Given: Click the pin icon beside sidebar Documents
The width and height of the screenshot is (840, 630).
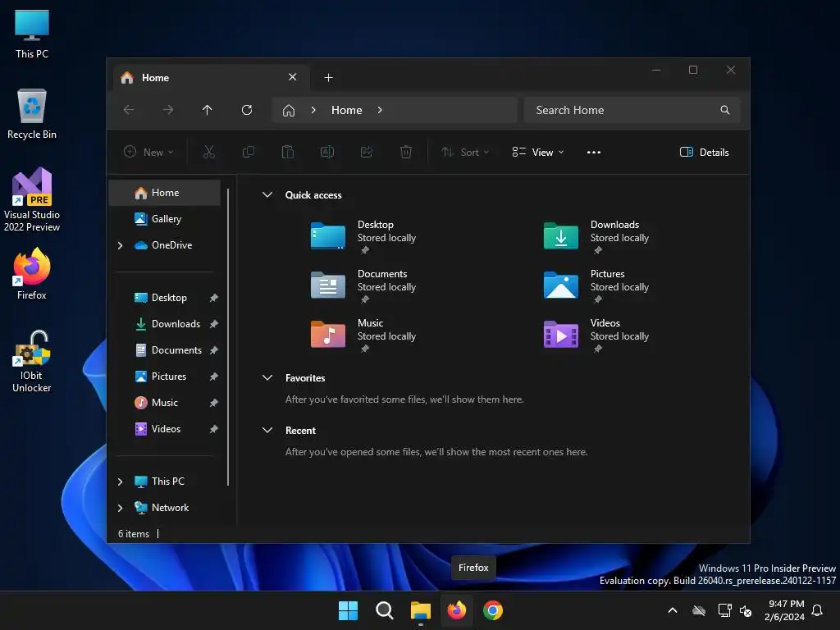Looking at the screenshot, I should [214, 350].
